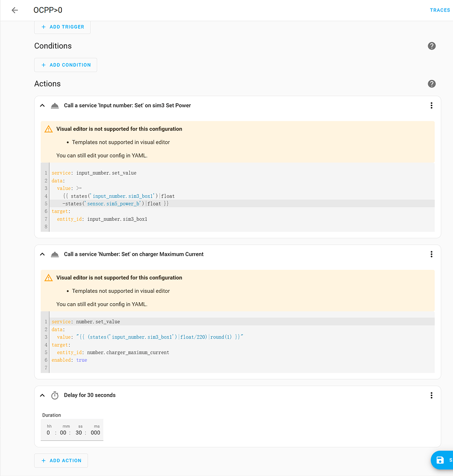The height and width of the screenshot is (476, 453).
Task: Open three-dot menu for Delay action
Action: (x=431, y=396)
